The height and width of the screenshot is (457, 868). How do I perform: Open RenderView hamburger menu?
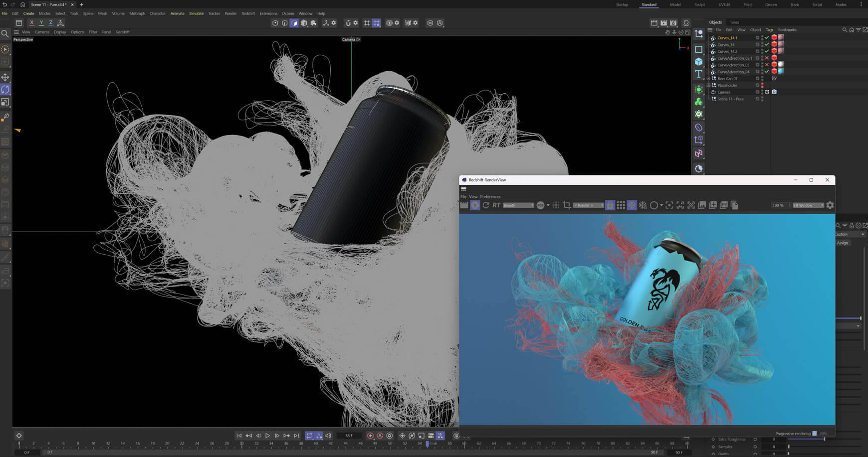[x=463, y=189]
